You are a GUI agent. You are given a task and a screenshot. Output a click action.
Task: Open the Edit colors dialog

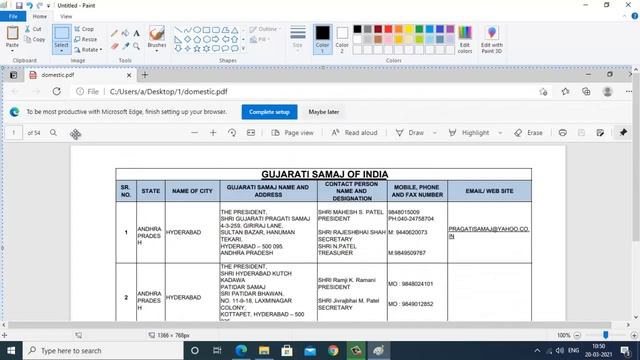click(465, 39)
